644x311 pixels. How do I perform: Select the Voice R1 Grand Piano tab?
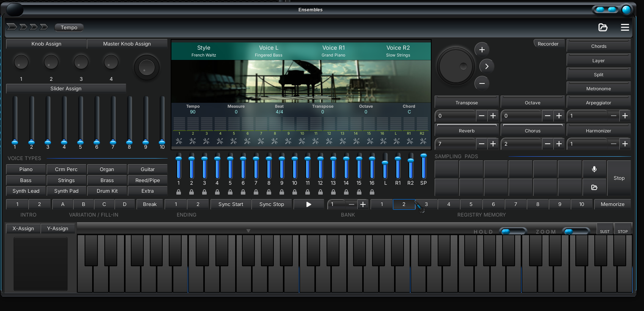pos(333,51)
